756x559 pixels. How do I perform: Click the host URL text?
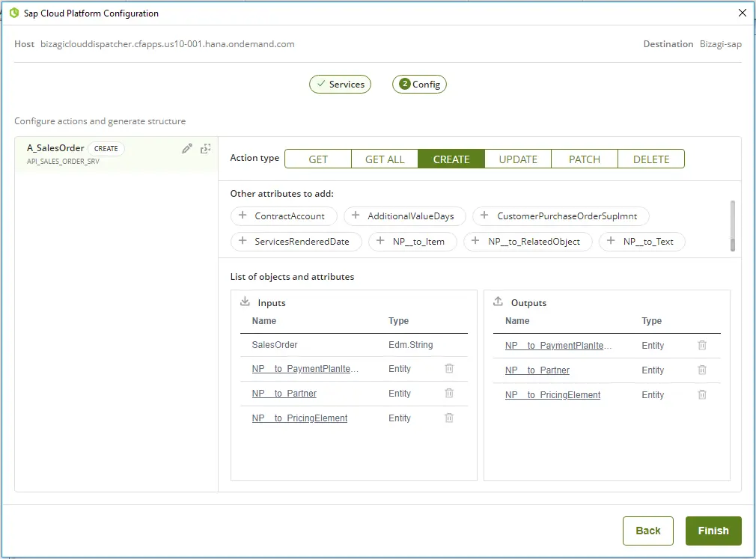click(168, 44)
